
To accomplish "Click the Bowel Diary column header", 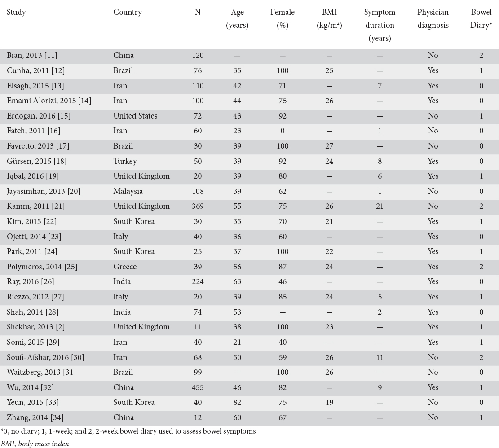I will click(x=481, y=19).
